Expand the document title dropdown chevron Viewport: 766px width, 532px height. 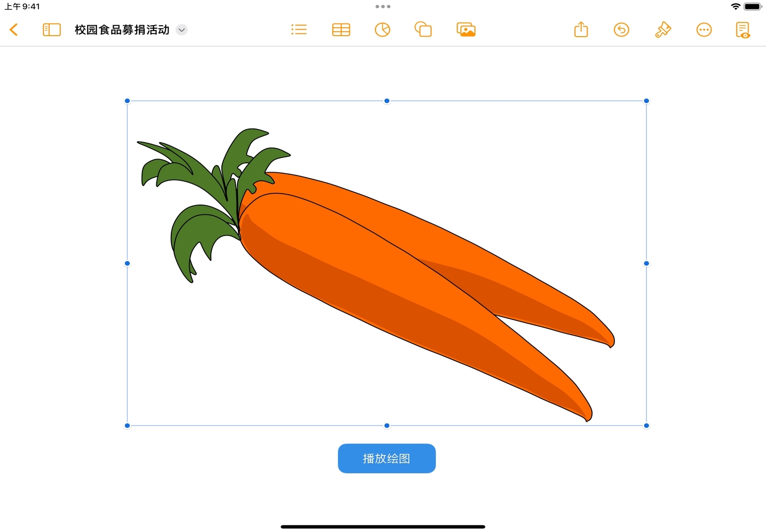182,30
